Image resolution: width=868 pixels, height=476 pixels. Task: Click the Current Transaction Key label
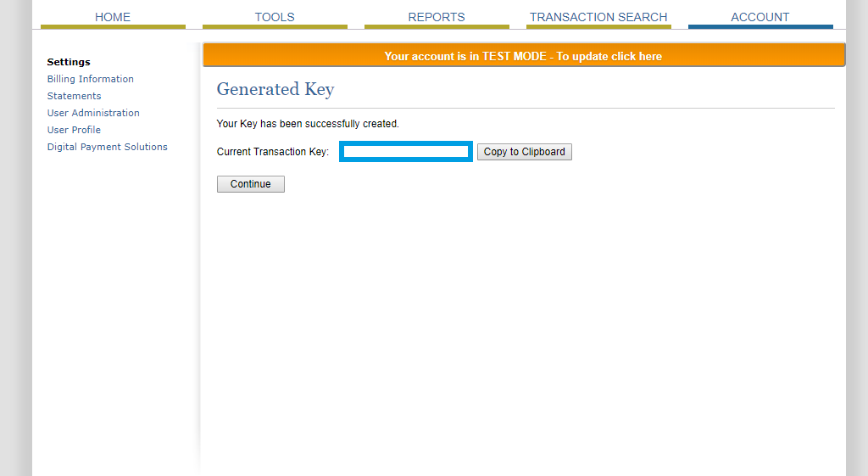coord(273,152)
